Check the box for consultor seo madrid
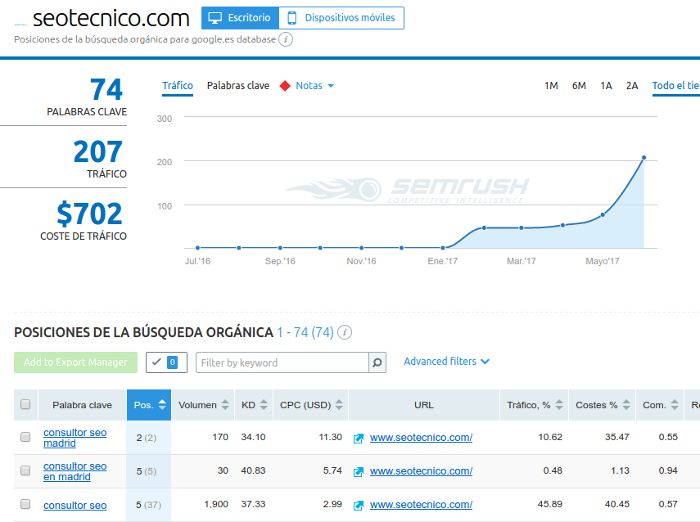The height and width of the screenshot is (522, 700). tap(25, 437)
